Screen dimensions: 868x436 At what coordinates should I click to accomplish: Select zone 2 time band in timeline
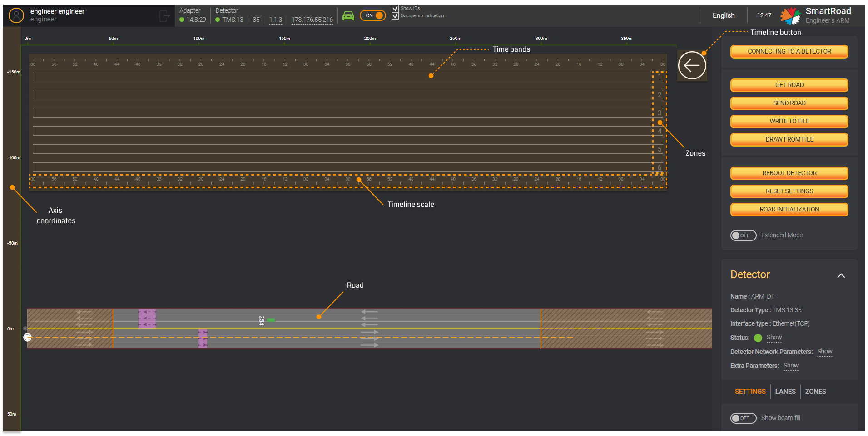coord(348,95)
